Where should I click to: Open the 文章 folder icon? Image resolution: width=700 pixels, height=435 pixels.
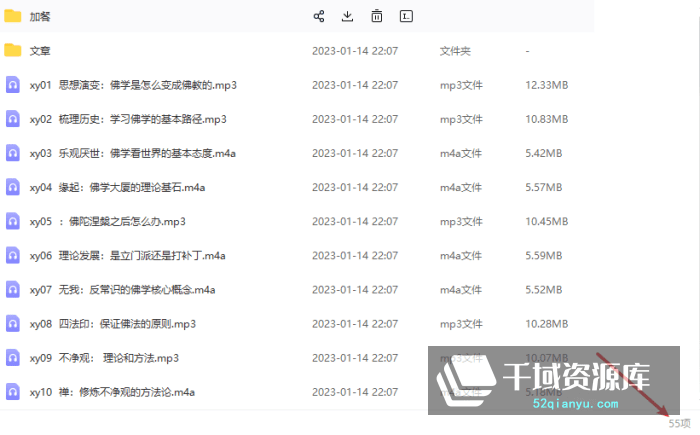pyautogui.click(x=12, y=50)
